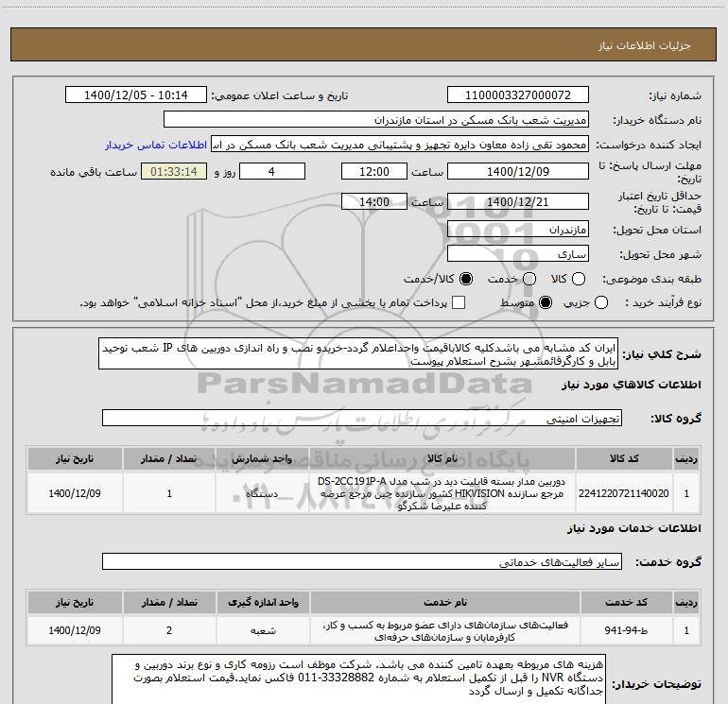Click the general need description text box

click(358, 353)
